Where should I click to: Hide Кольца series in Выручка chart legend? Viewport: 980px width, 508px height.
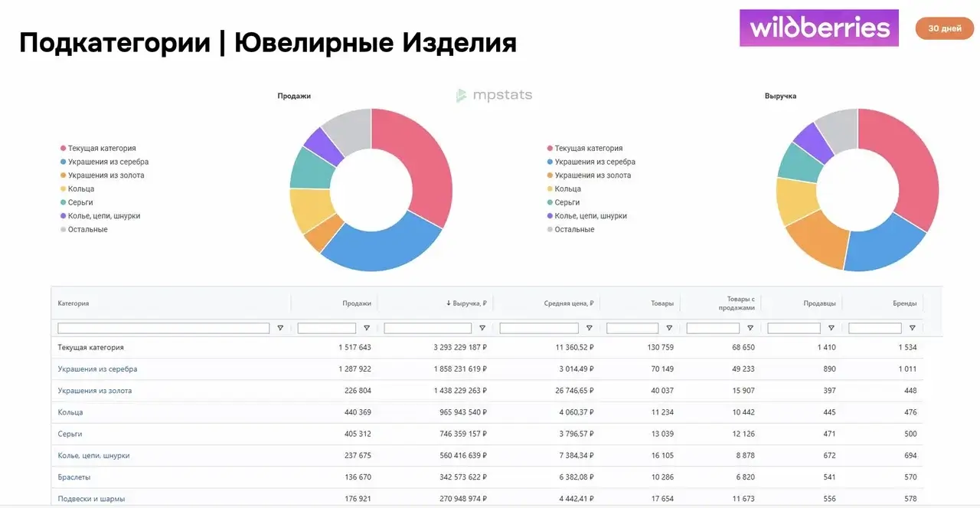[x=567, y=189]
